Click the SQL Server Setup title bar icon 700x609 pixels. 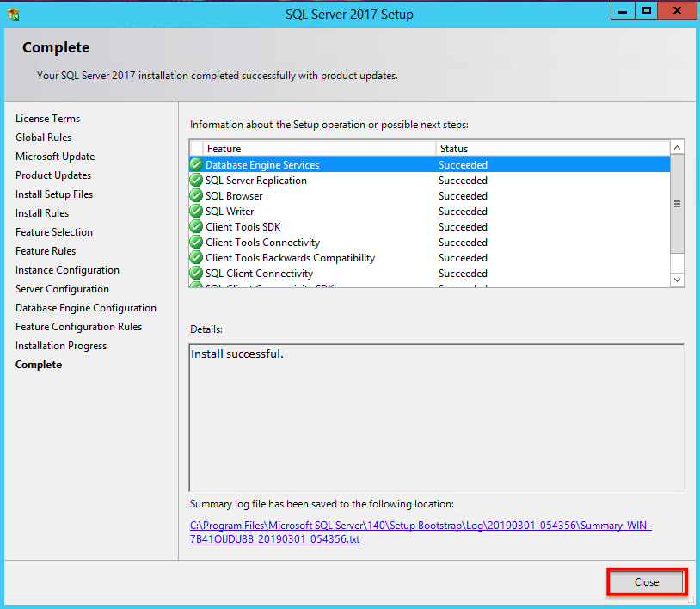tap(14, 15)
